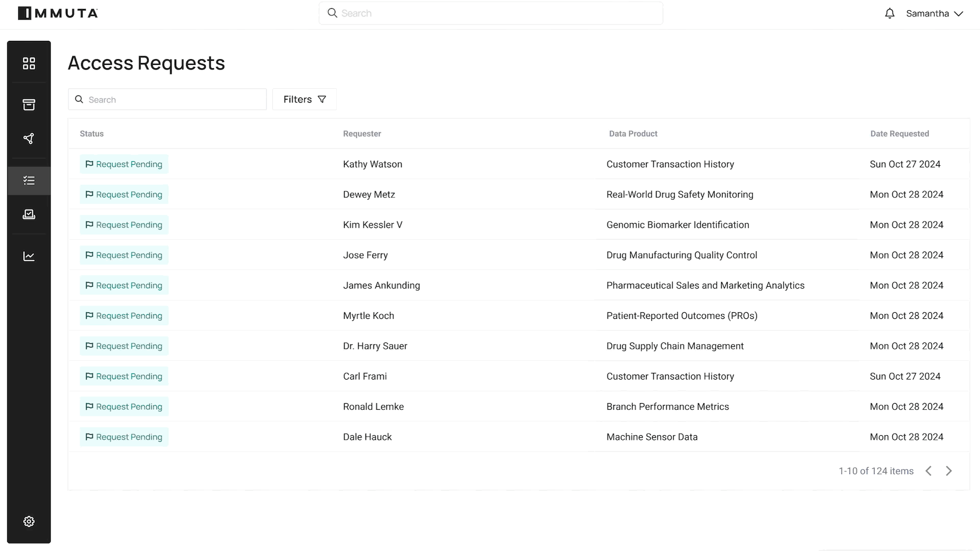Viewport: 980px width, 551px height.
Task: Select the checklist requests icon in sidebar
Action: coord(29,181)
